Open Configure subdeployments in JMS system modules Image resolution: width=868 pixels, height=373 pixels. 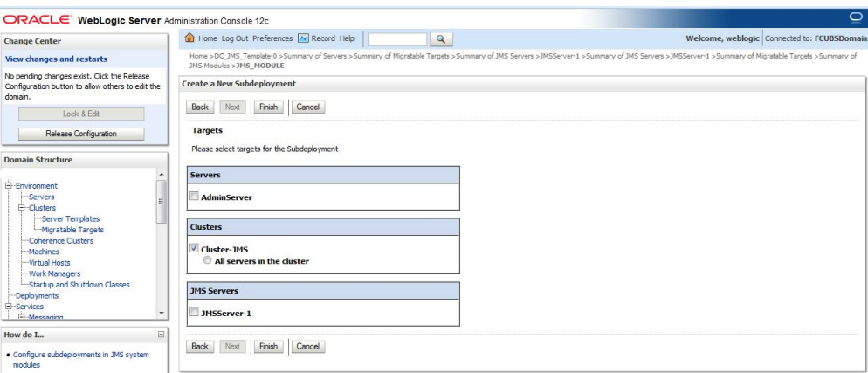(81, 360)
